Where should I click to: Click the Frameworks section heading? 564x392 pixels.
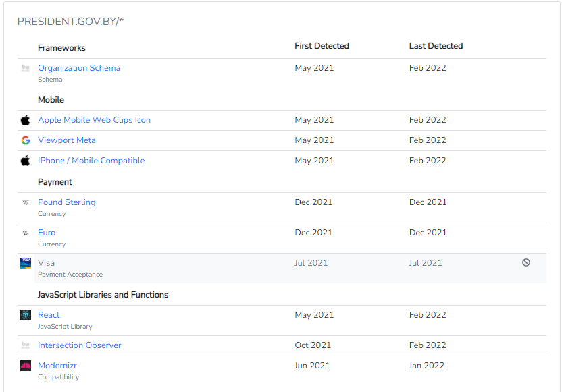click(x=61, y=48)
